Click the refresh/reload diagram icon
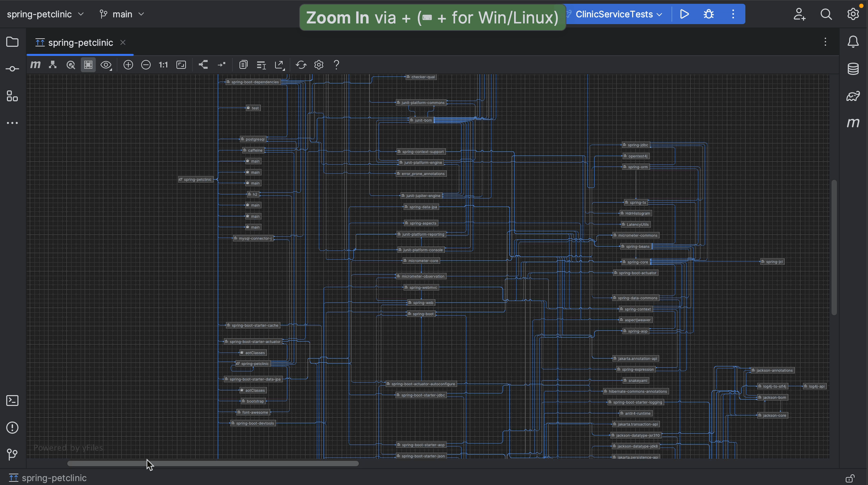Viewport: 868px width, 485px height. coord(300,65)
